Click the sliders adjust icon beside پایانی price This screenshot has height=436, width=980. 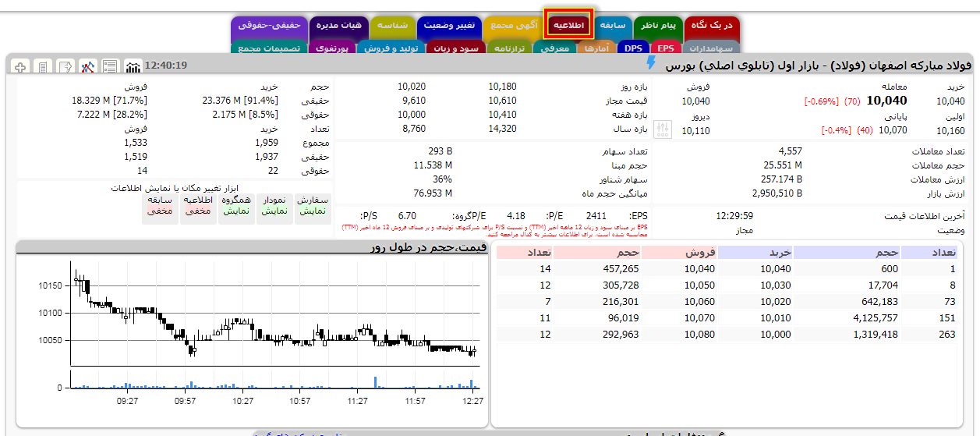662,130
